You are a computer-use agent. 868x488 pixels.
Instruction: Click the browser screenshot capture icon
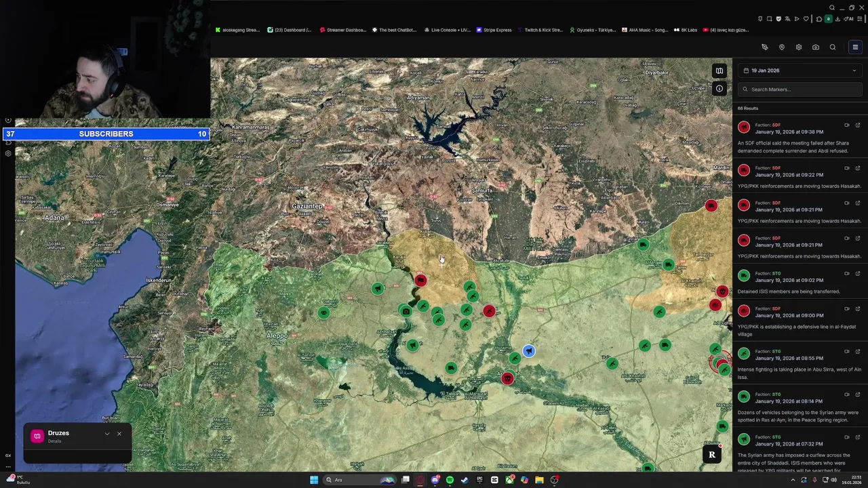pos(770,19)
